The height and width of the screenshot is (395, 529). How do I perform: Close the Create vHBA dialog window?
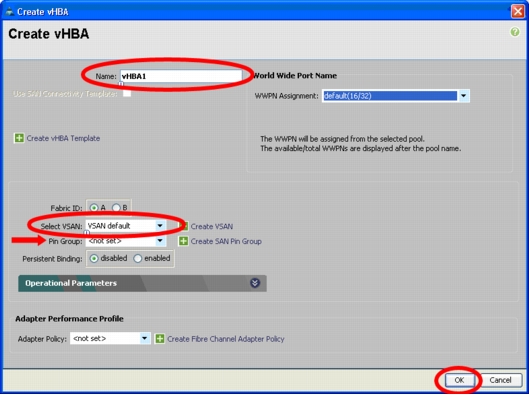pyautogui.click(x=518, y=11)
